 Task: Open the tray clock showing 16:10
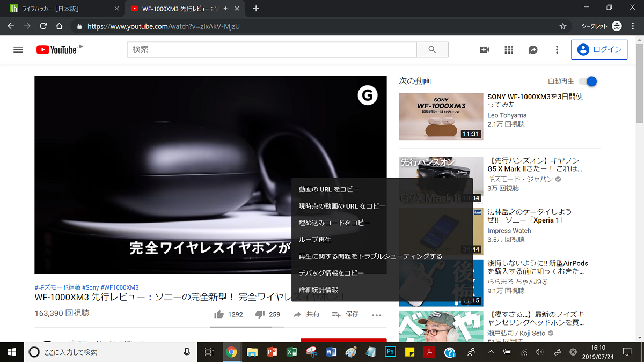tap(597, 352)
